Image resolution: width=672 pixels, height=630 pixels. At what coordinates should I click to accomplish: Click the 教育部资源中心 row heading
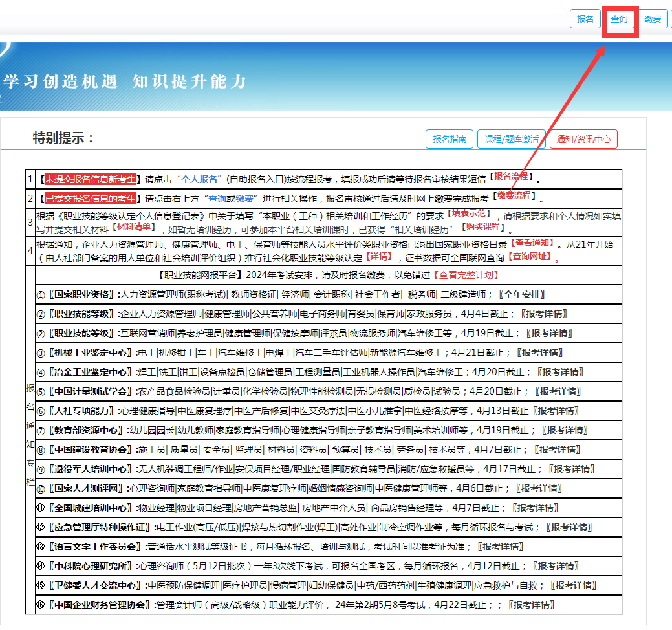(86, 430)
